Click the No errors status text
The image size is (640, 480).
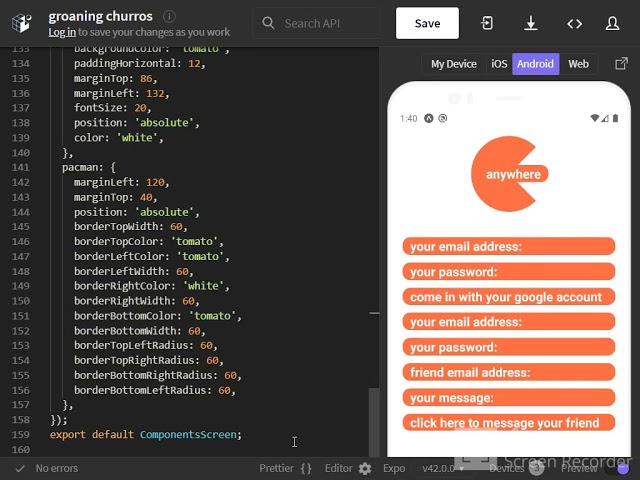[57, 468]
